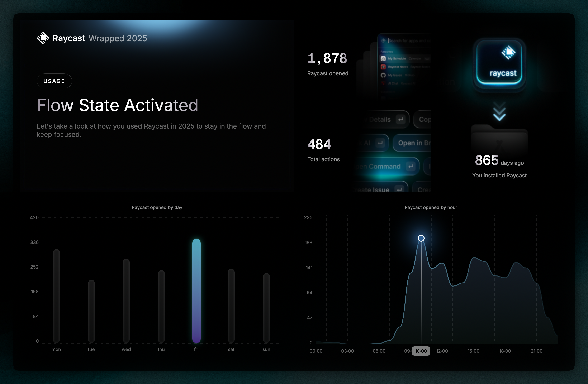Screen dimensions: 588x384
Task: Click the Open Command enter-key icon
Action: point(411,167)
